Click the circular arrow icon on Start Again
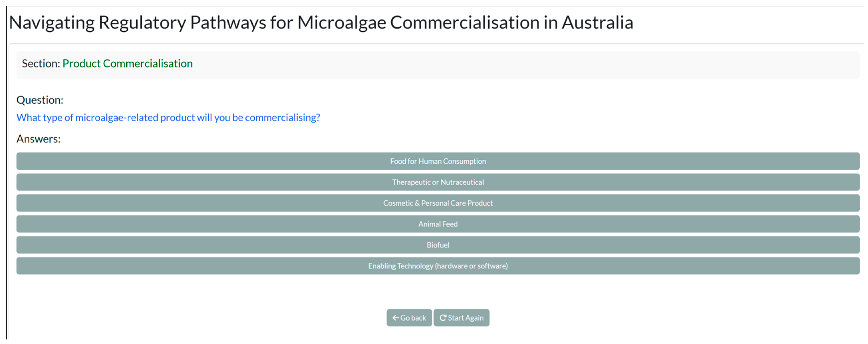Viewport: 868px width, 344px height. pos(443,318)
